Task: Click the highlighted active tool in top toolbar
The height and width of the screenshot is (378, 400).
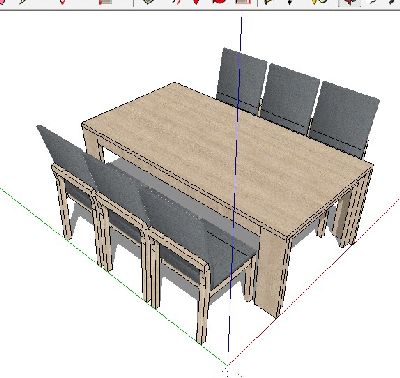Action: pyautogui.click(x=349, y=3)
